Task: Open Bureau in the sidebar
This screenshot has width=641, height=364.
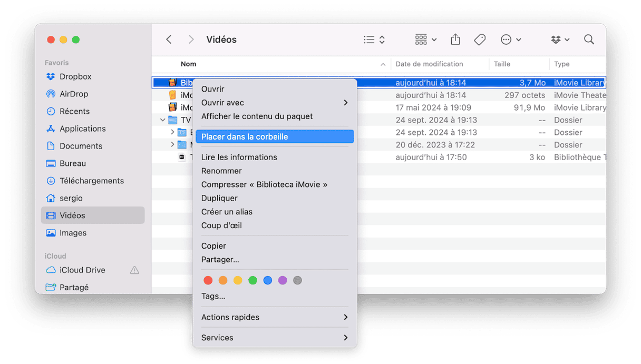Action: click(x=93, y=163)
